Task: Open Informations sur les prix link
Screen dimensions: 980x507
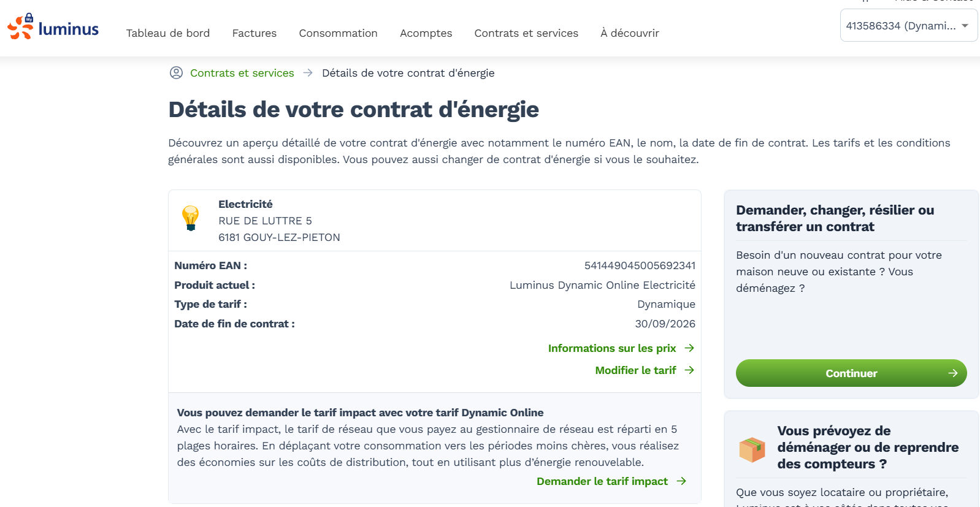Action: click(612, 348)
